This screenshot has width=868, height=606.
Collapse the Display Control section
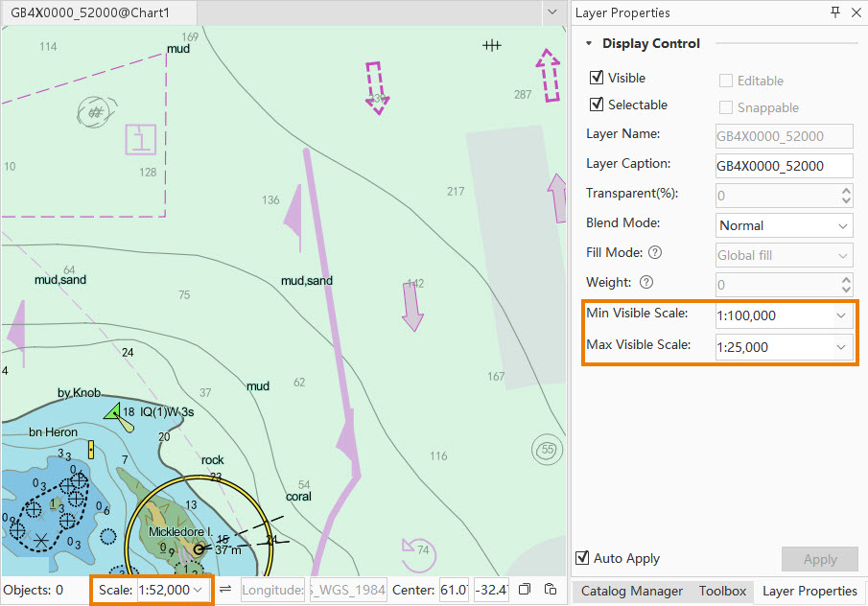pos(589,43)
